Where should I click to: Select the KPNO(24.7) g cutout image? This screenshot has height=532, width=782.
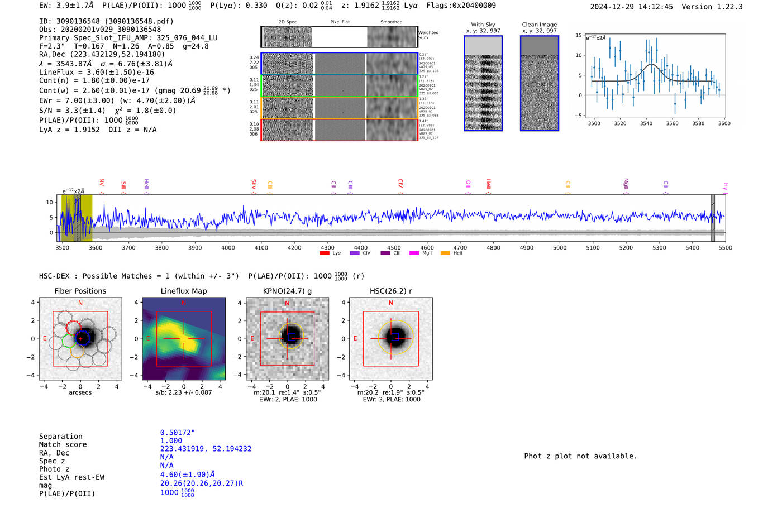click(287, 339)
